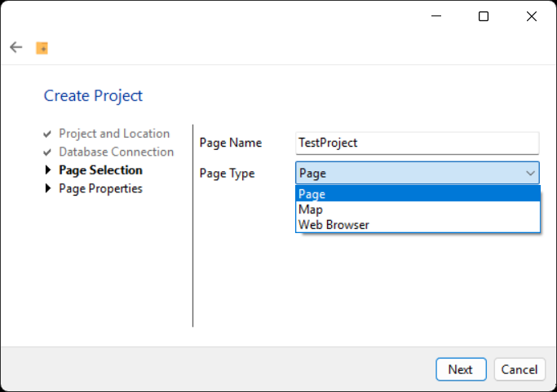Select the Page Selection step label
This screenshot has height=392, width=557.
pos(100,170)
